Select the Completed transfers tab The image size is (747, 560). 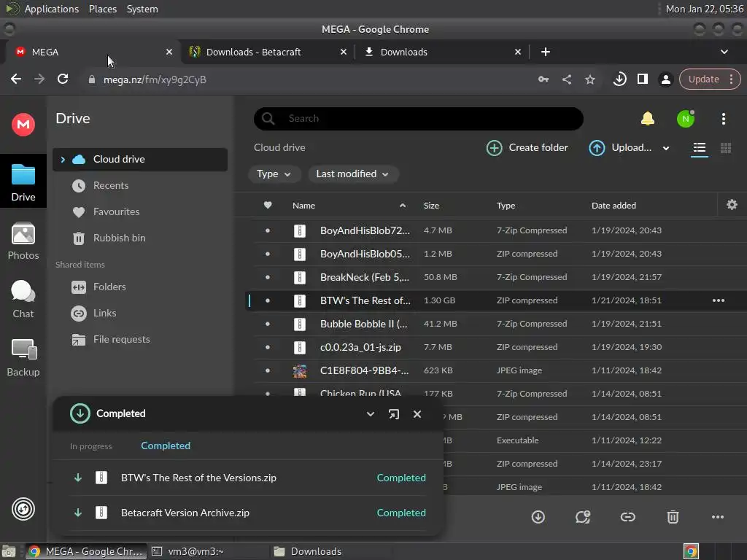point(166,446)
